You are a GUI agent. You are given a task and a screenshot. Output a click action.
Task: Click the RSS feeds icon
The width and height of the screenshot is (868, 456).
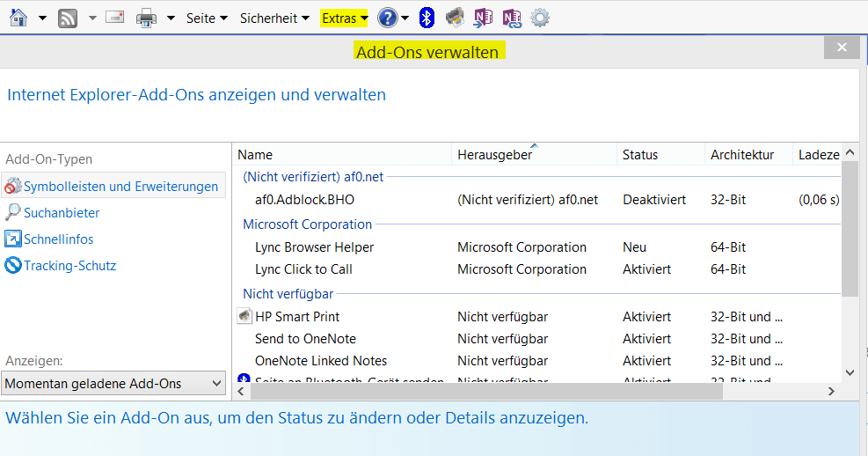point(68,18)
